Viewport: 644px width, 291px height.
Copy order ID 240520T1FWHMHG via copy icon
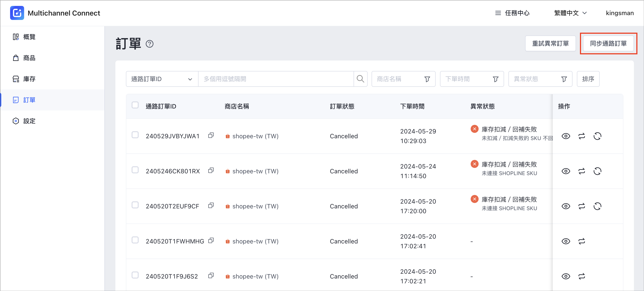coord(211,240)
